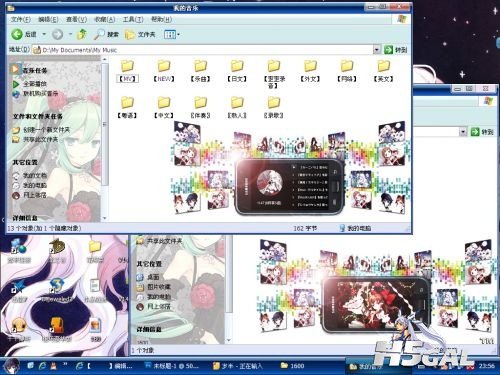Open the Forward button history dropdown arrow
500x375 pixels.
point(70,34)
